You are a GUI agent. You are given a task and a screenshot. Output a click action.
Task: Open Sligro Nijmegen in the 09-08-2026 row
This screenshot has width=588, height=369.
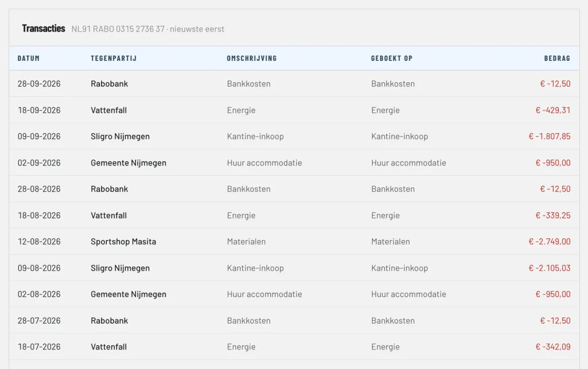[120, 268]
